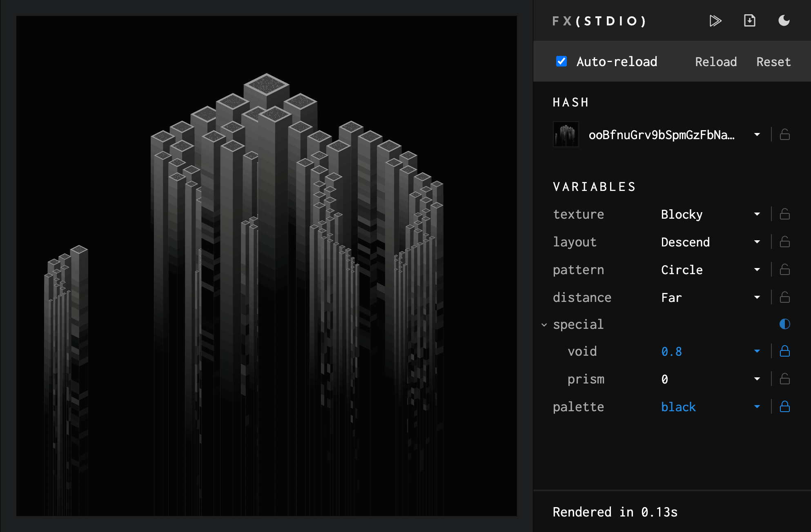
Task: Uncheck the Auto-reload checkbox
Action: 562,61
